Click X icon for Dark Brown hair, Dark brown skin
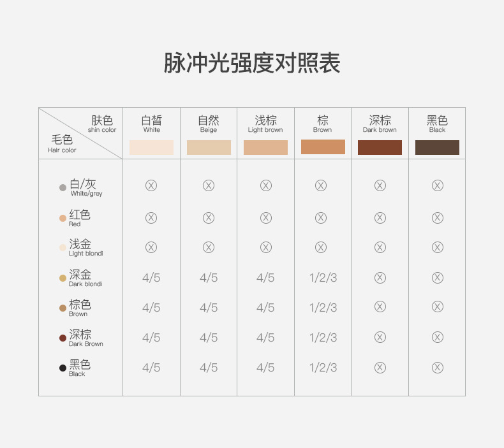 click(x=380, y=337)
